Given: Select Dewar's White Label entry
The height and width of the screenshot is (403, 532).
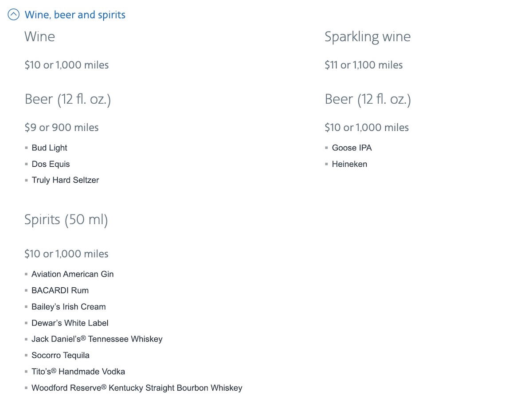Looking at the screenshot, I should click(x=70, y=323).
